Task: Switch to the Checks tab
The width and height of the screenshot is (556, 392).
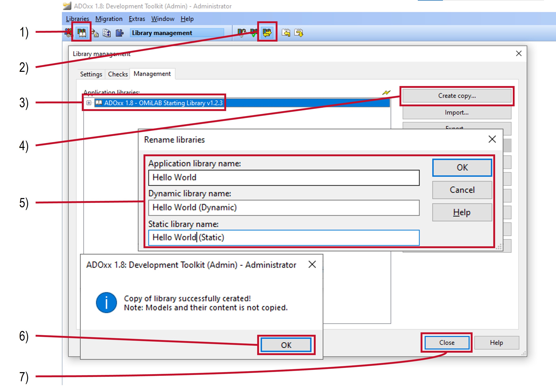Action: point(118,74)
